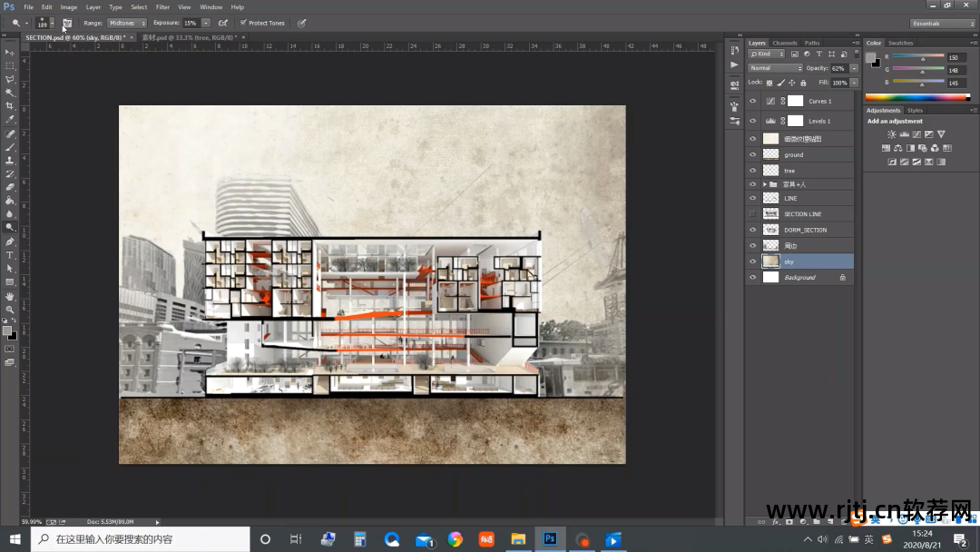
Task: Show the SECTION LINE layer
Action: coord(752,213)
